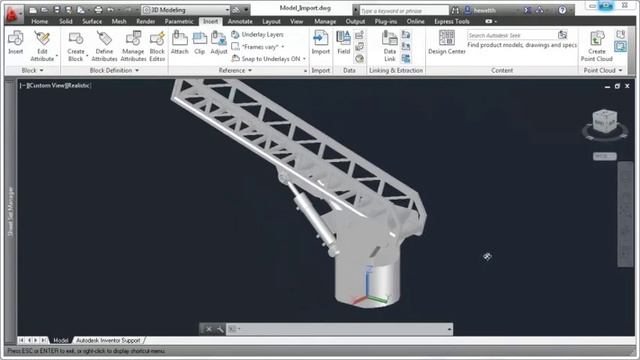640x360 pixels.
Task: Click the Search Autodesk Seek input field
Action: (512, 36)
